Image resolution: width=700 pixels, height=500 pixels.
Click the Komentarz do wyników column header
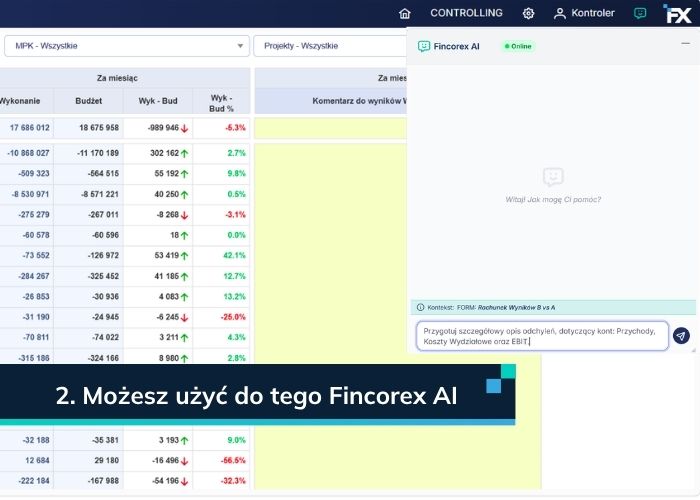point(331,101)
